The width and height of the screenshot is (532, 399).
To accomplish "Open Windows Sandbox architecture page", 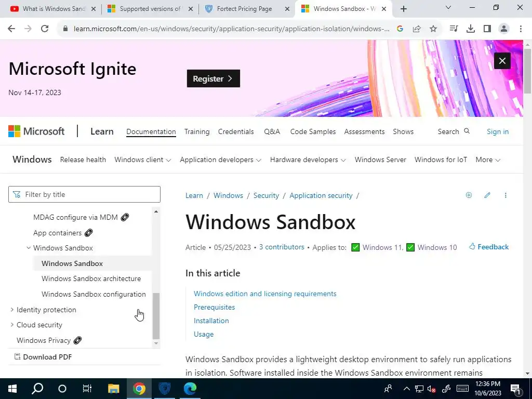I will coord(91,278).
